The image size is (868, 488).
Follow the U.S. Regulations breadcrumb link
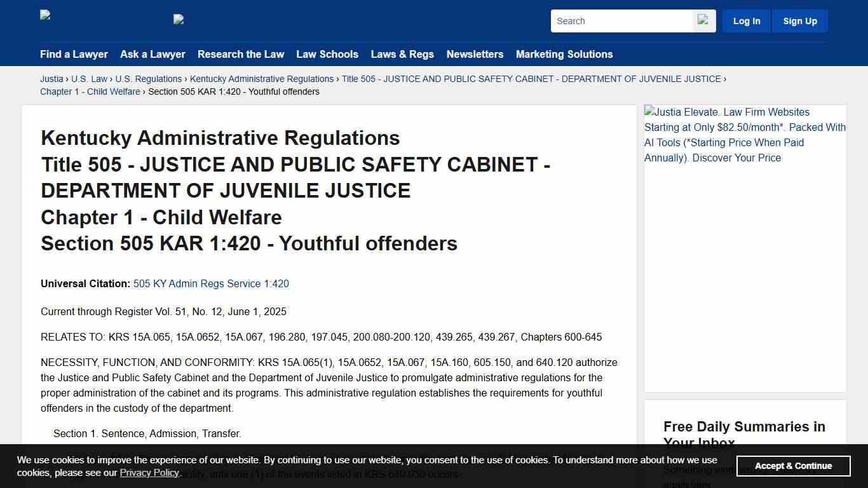[149, 79]
